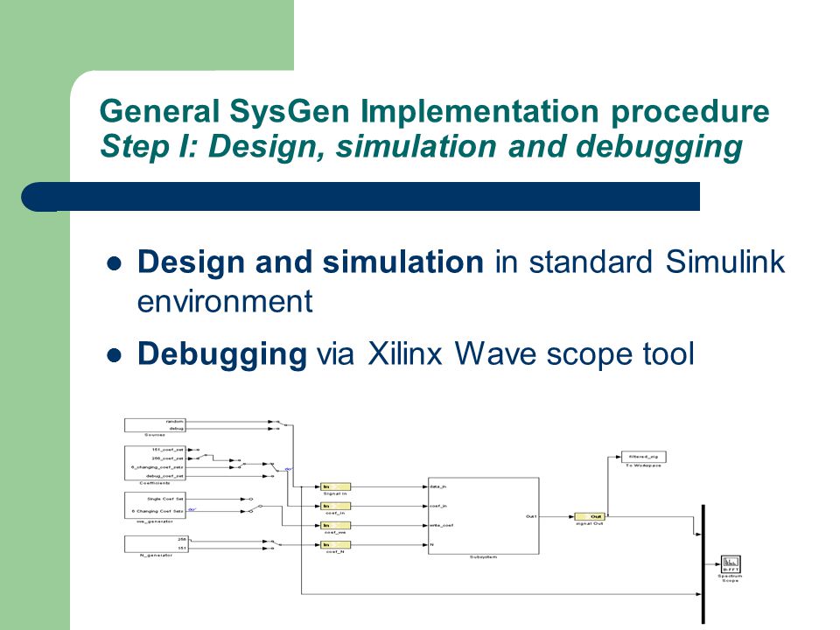Select the Signal In gateway block
Viewport: 840px width, 630px height.
click(335, 487)
